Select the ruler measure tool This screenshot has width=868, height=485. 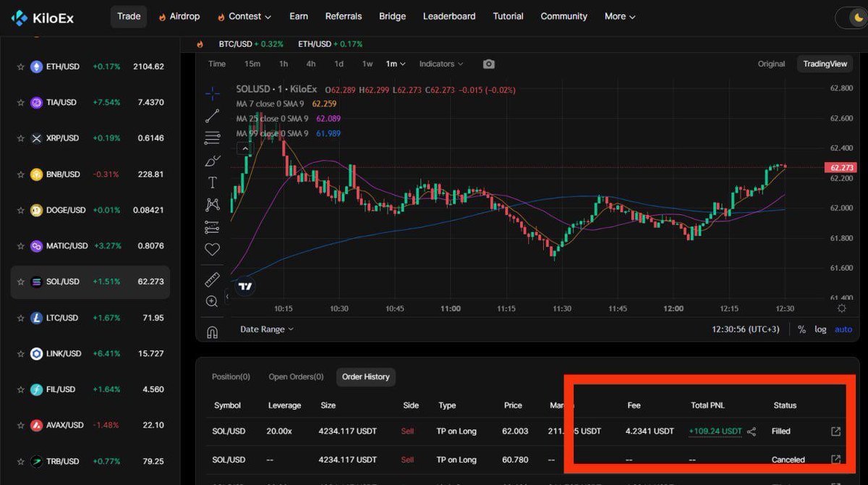tap(212, 279)
